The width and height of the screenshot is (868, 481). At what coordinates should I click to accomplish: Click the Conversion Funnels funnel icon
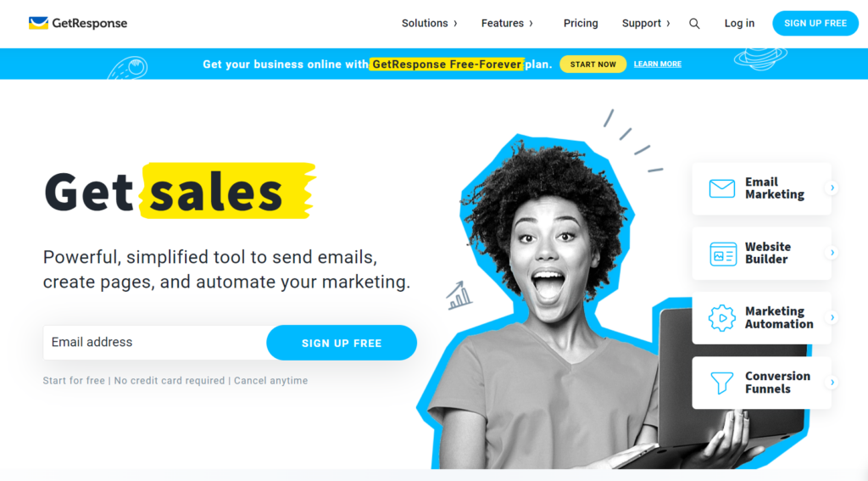(722, 383)
